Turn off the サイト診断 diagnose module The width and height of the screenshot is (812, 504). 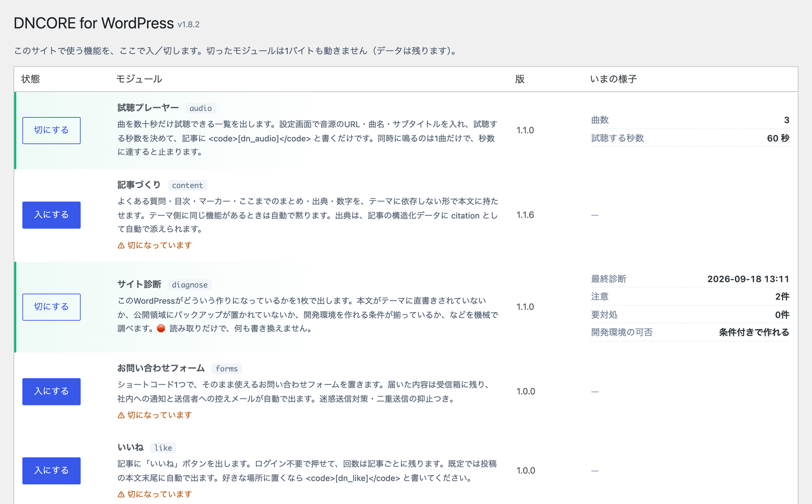point(51,307)
